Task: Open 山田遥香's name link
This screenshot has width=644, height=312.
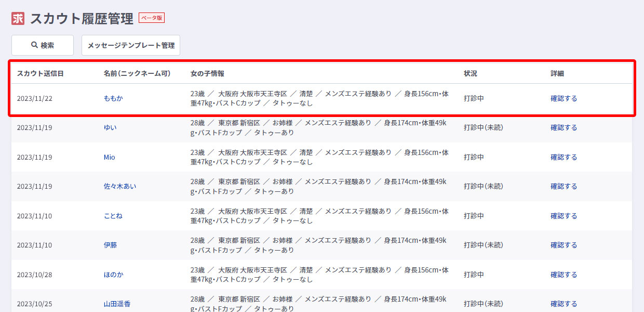Action: tap(117, 304)
